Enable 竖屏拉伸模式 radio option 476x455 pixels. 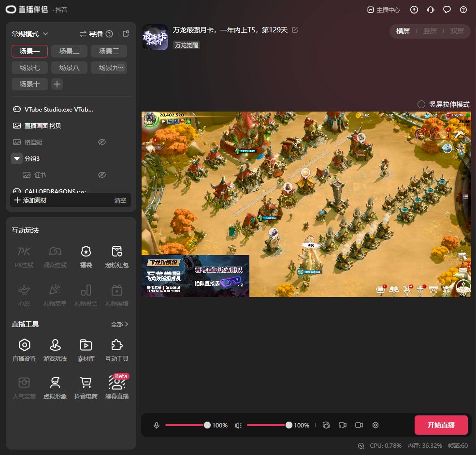click(421, 104)
